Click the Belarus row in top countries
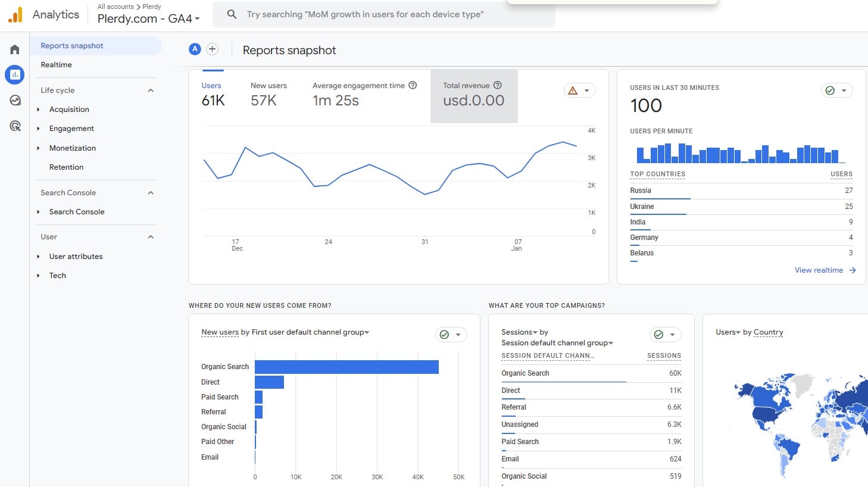Screen dimensions: 868x487 click(x=741, y=253)
